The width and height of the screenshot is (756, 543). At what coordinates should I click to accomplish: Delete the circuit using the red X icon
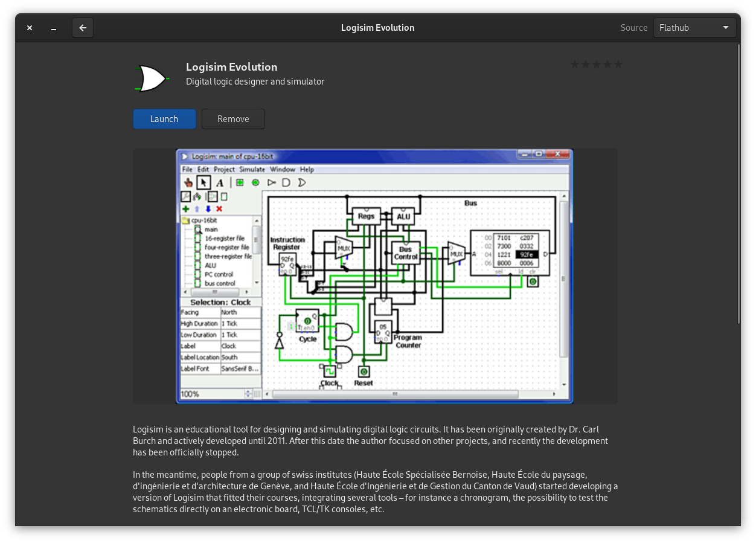point(219,208)
